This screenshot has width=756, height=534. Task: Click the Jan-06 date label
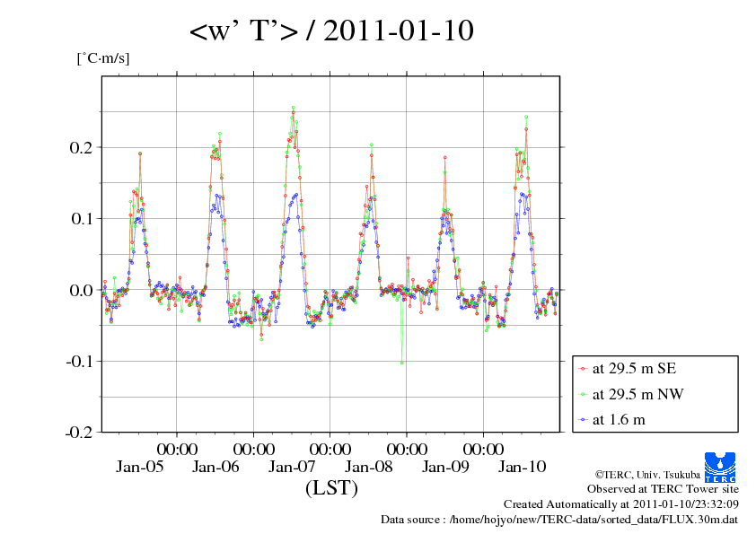click(215, 467)
